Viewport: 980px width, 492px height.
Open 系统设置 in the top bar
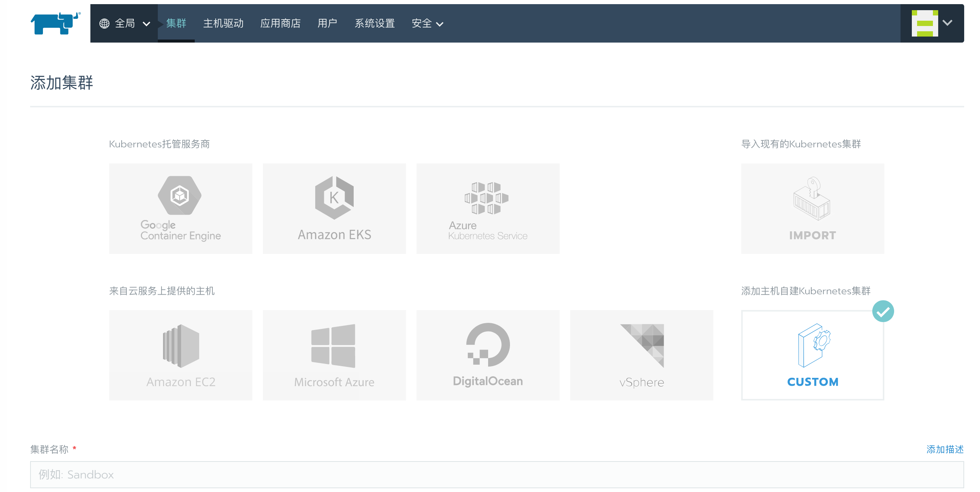click(375, 23)
